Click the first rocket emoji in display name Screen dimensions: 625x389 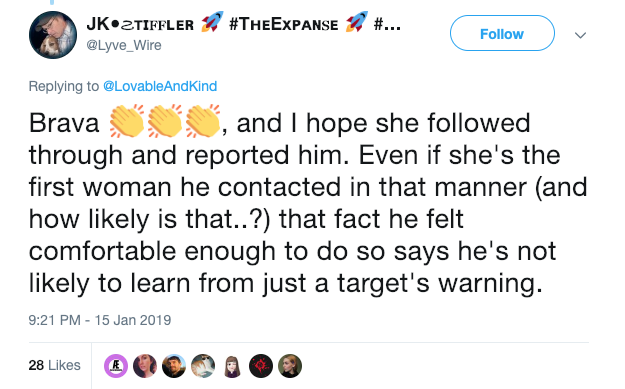click(212, 22)
